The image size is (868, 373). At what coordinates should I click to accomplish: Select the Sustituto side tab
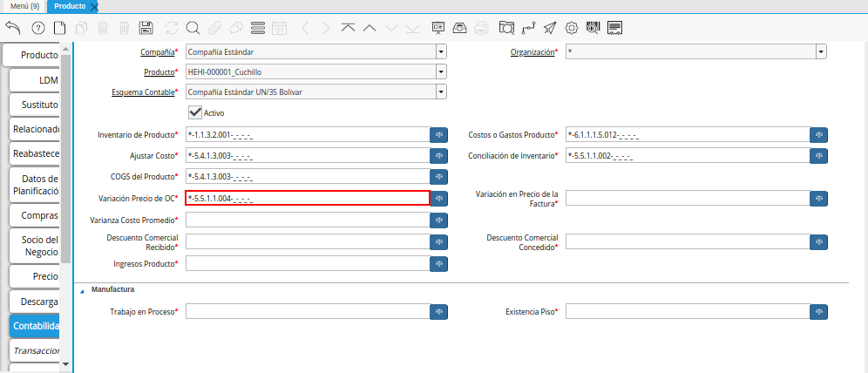point(34,105)
